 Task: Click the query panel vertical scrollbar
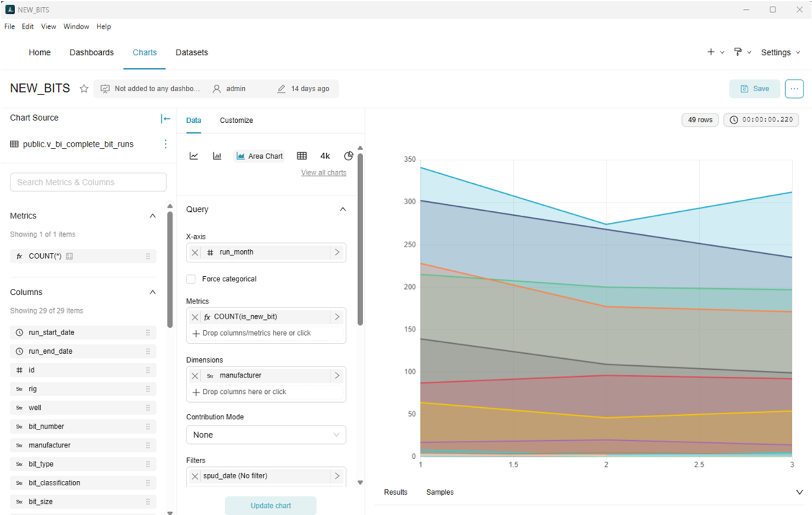(x=360, y=239)
